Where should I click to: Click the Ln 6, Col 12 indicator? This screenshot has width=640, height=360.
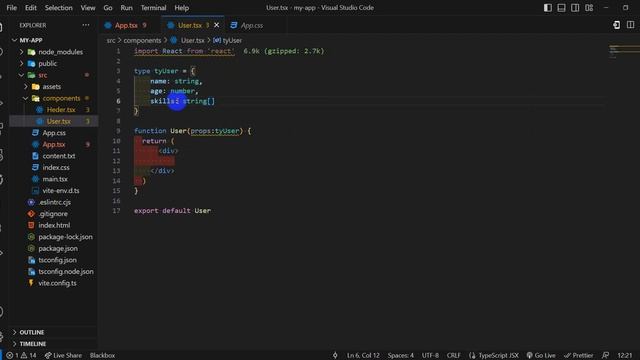(363, 356)
